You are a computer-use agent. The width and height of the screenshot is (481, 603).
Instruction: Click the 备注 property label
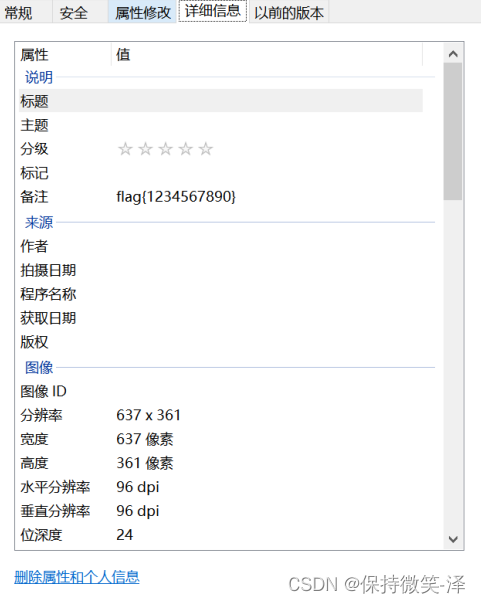[34, 197]
